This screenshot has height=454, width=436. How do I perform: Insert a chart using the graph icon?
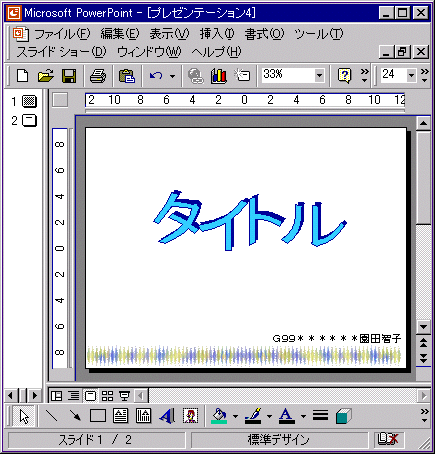point(219,76)
